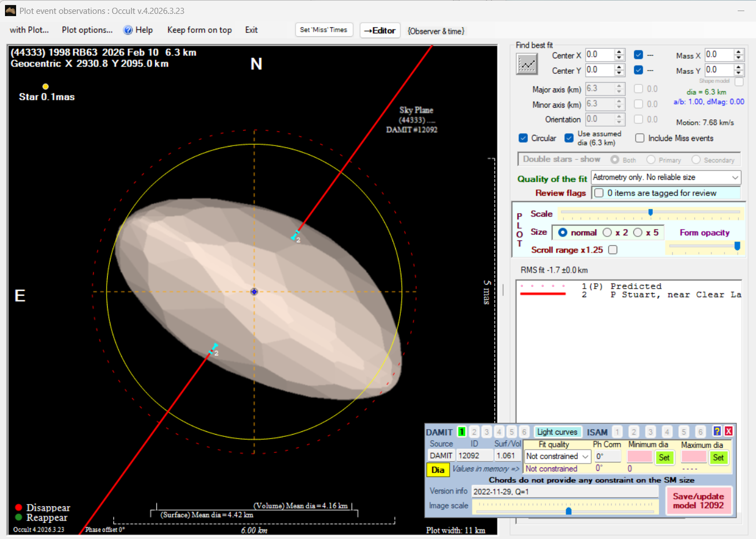This screenshot has height=539, width=756.
Task: Increase the Center X value with up arrow
Action: (619, 52)
